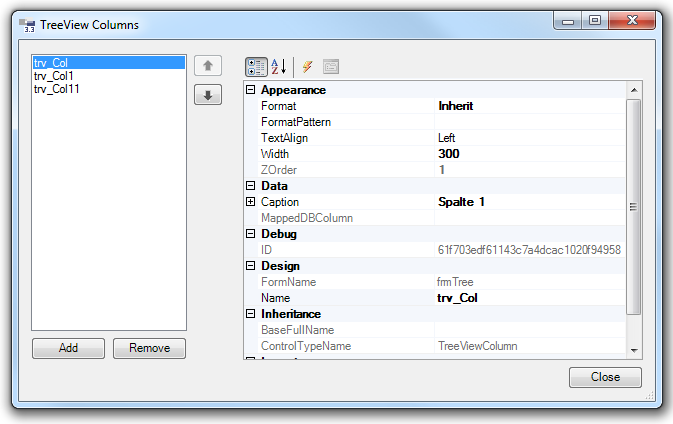
Task: Click the FormatPattern value field
Action: [x=530, y=122]
